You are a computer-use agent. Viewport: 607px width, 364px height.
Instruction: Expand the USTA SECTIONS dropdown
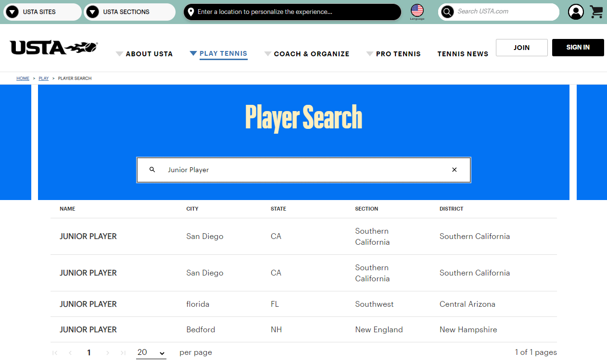129,12
